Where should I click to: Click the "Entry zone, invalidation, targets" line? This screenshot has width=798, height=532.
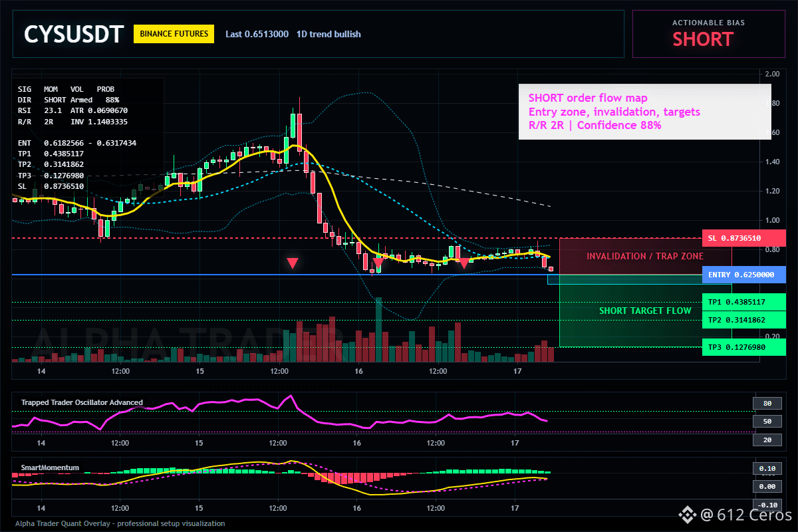(614, 112)
